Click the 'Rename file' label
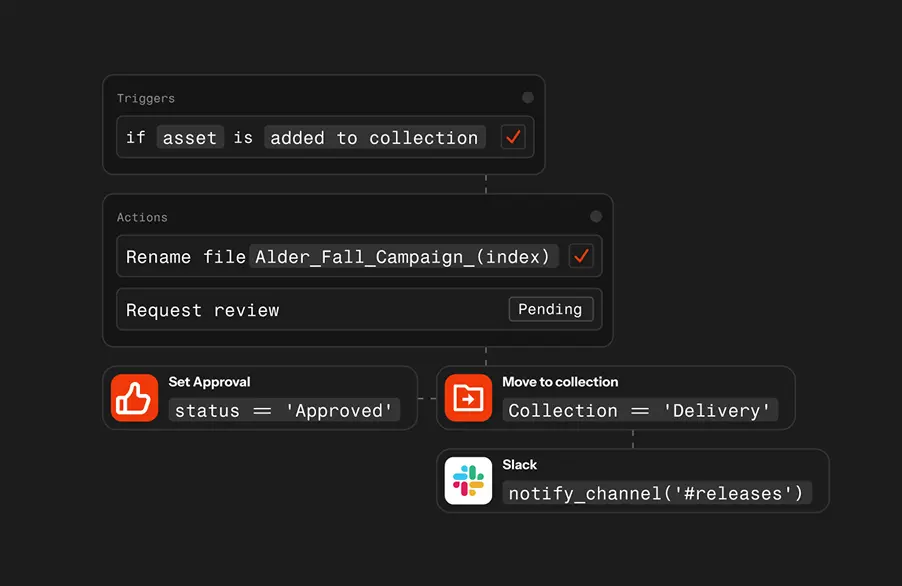This screenshot has height=586, width=902. click(x=186, y=256)
